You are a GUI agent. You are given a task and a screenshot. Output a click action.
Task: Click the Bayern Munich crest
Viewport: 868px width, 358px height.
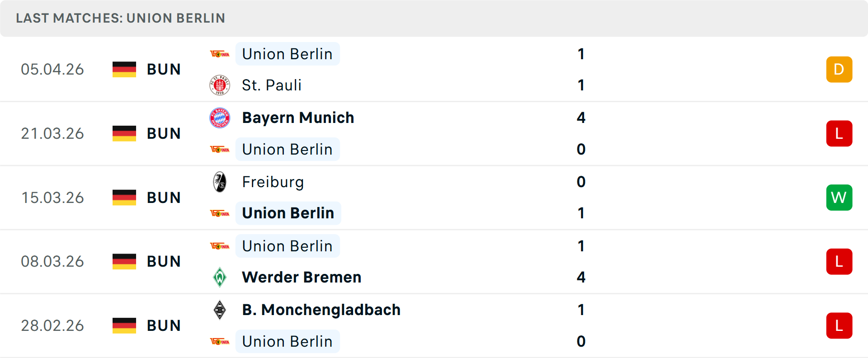220,118
